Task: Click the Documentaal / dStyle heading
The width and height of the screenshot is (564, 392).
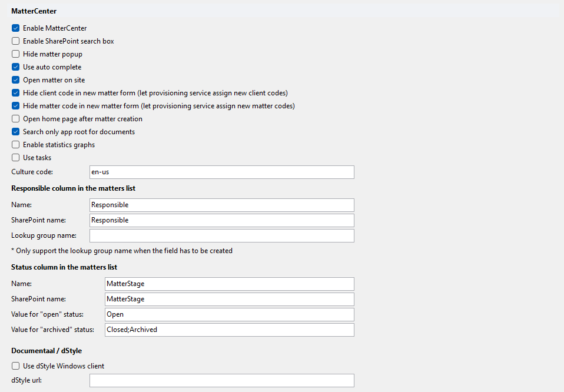Action: (x=47, y=351)
